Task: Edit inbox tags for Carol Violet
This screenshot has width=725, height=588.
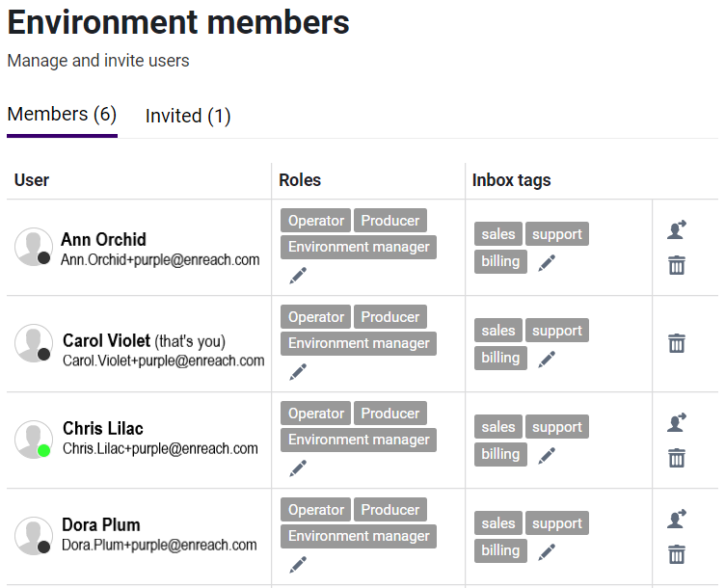Action: 547,359
